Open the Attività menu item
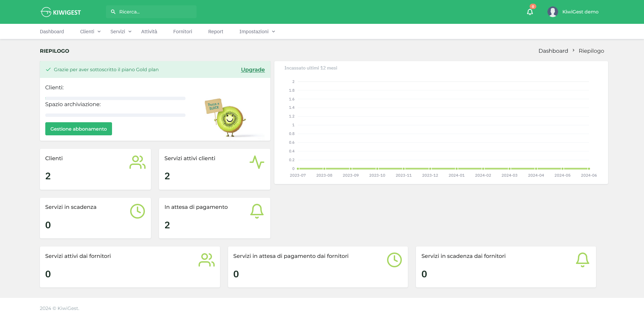Viewport: 644px width, 318px height. [x=149, y=32]
